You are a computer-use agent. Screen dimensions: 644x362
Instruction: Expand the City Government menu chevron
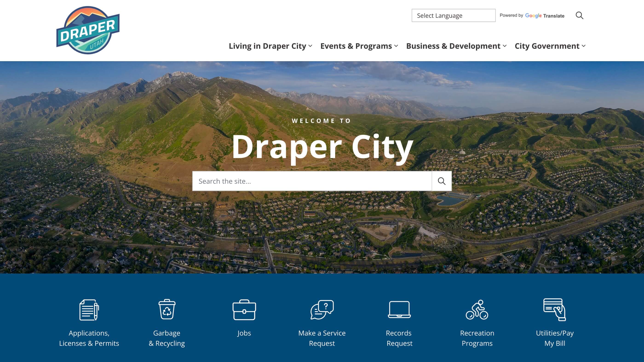click(584, 46)
